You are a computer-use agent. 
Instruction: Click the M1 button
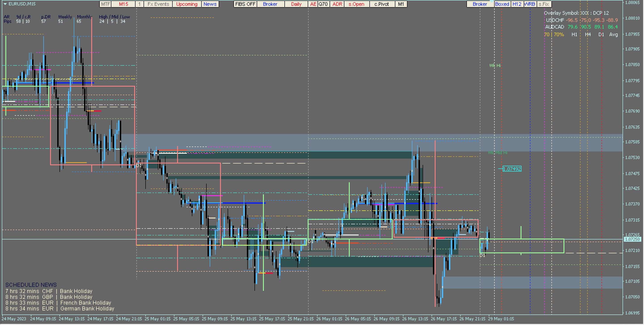[401, 4]
